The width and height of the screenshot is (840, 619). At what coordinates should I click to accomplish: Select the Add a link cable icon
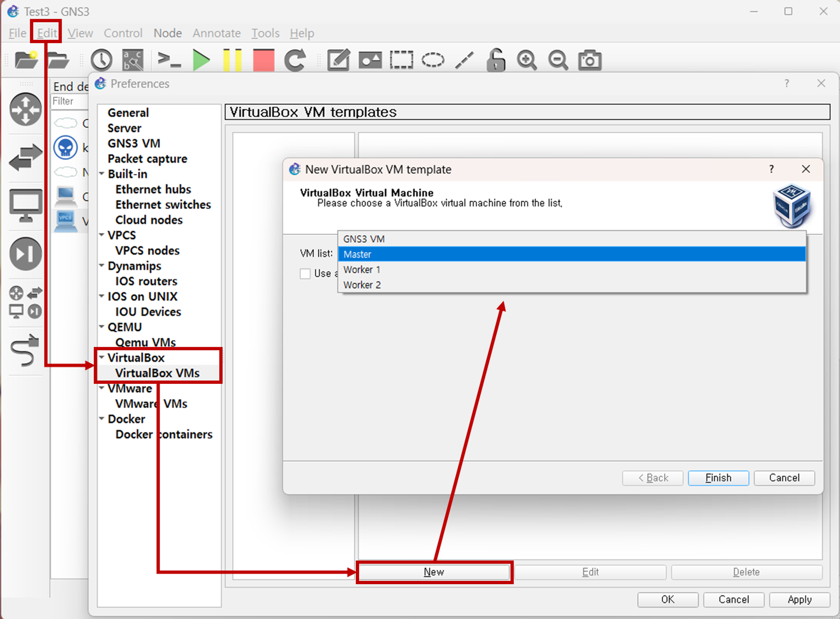25,351
